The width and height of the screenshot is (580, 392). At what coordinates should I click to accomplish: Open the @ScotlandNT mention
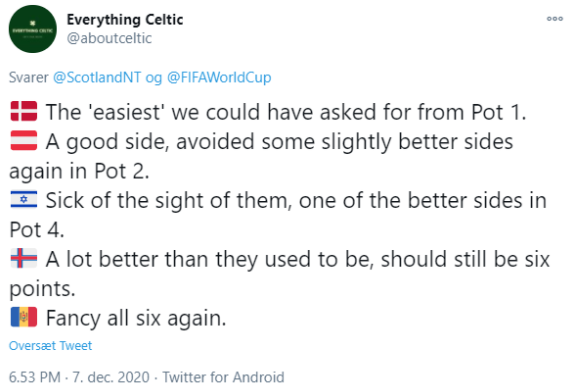97,77
